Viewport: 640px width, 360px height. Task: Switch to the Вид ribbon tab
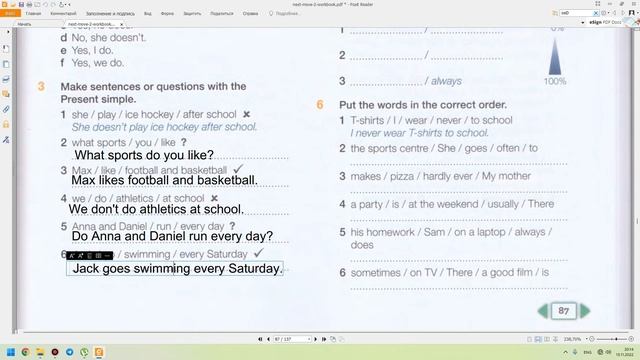148,13
